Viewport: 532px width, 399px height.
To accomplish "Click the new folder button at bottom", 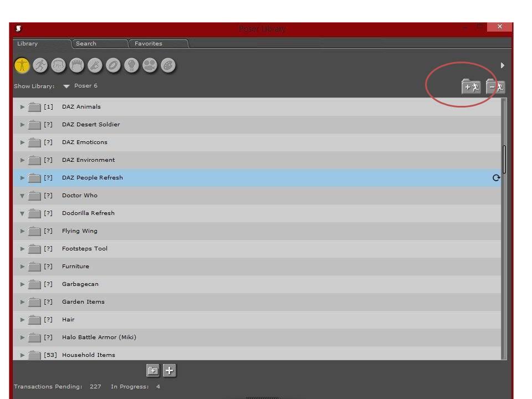I will coord(153,371).
